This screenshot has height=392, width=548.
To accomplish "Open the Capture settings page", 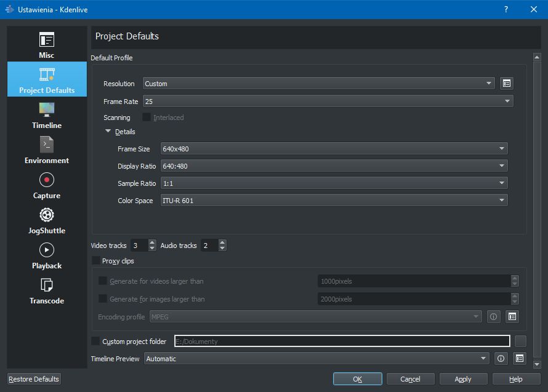I will (47, 185).
